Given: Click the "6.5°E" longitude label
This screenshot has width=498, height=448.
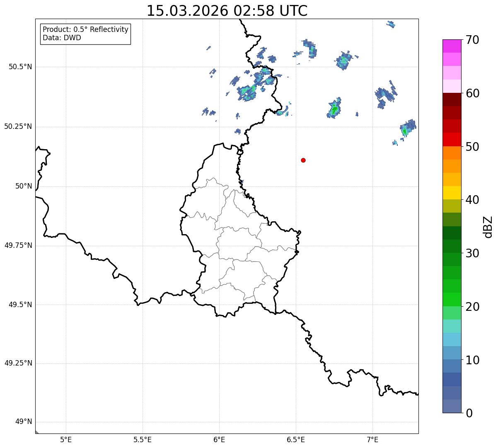Looking at the screenshot, I should pyautogui.click(x=296, y=440).
